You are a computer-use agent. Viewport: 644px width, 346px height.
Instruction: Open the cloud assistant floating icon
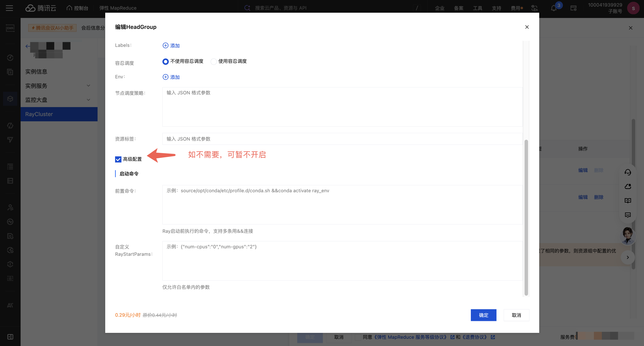[628, 186]
